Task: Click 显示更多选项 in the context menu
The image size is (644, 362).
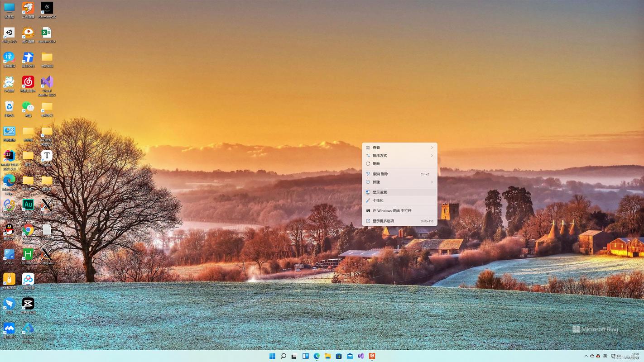Action: [399, 221]
